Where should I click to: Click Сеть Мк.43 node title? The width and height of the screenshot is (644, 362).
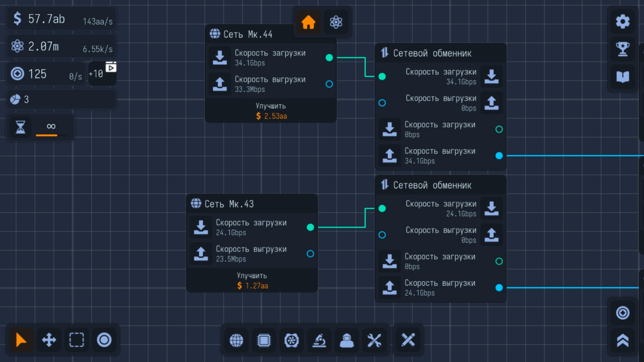coord(229,204)
